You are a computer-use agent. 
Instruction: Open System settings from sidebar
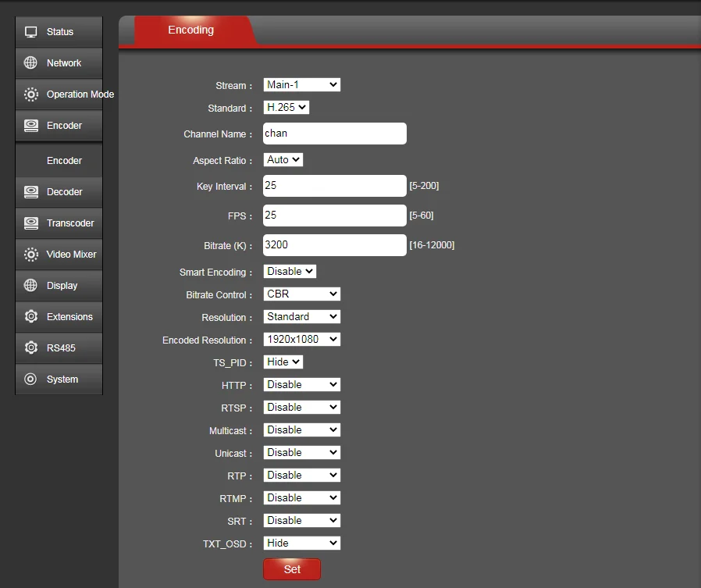pos(59,379)
